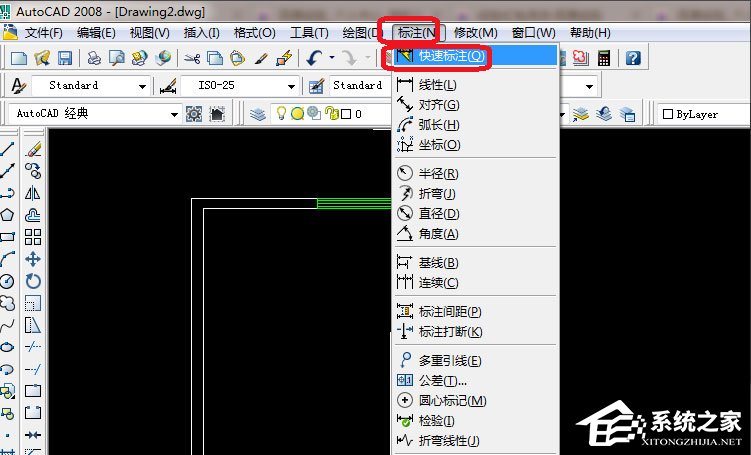Click the 3D DWF globe icon
The width and height of the screenshot is (751, 455).
tap(163, 58)
